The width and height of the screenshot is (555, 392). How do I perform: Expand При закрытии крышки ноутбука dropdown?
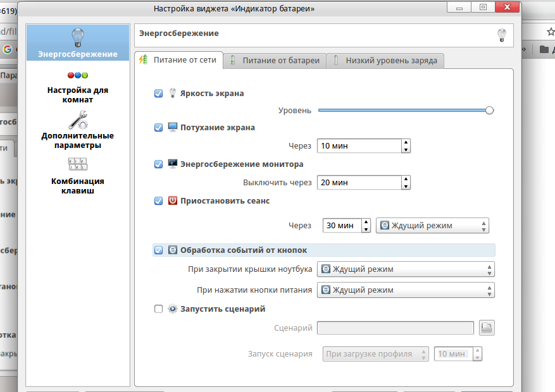tap(405, 269)
